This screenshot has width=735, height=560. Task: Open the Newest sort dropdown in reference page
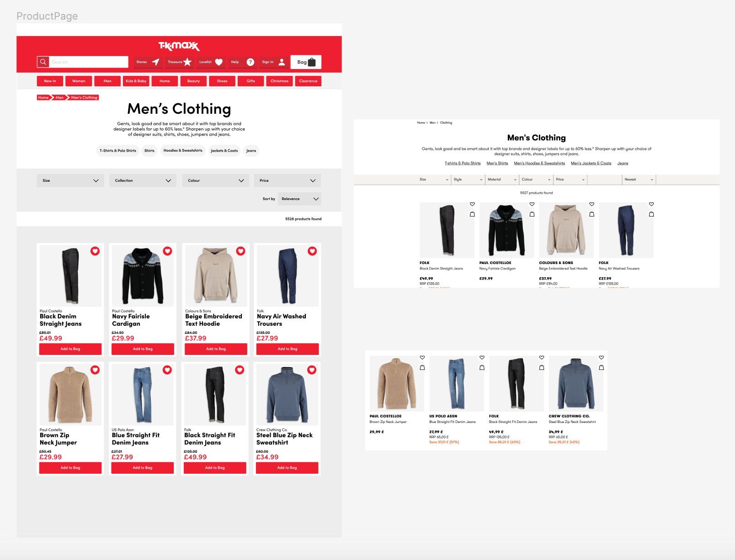click(639, 180)
